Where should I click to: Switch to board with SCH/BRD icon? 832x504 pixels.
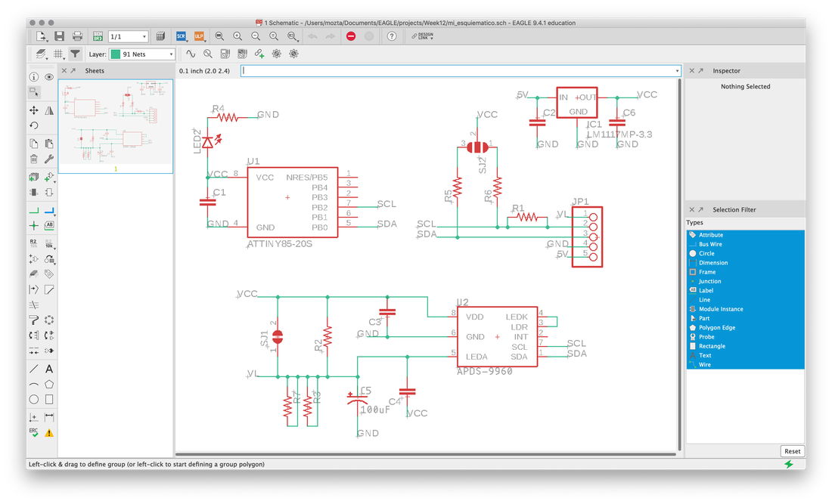tap(98, 36)
